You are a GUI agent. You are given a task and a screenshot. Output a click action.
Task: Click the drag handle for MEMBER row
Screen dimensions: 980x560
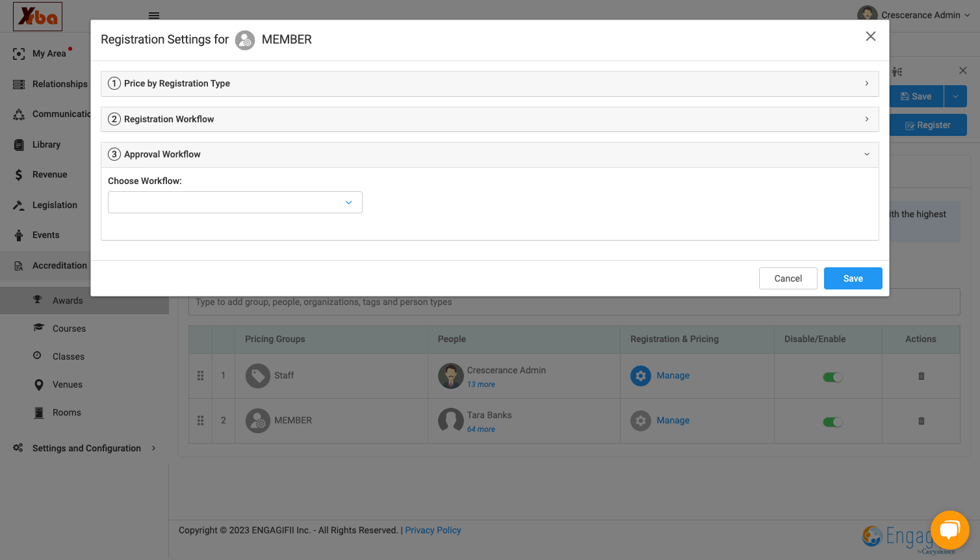tap(200, 421)
